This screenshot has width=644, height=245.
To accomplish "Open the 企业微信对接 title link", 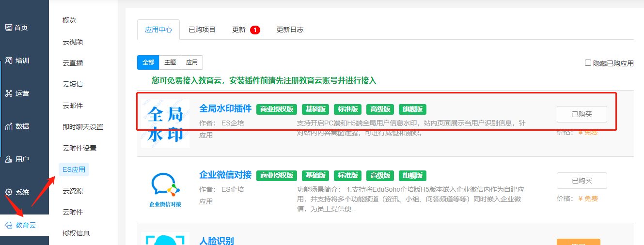I will click(225, 175).
